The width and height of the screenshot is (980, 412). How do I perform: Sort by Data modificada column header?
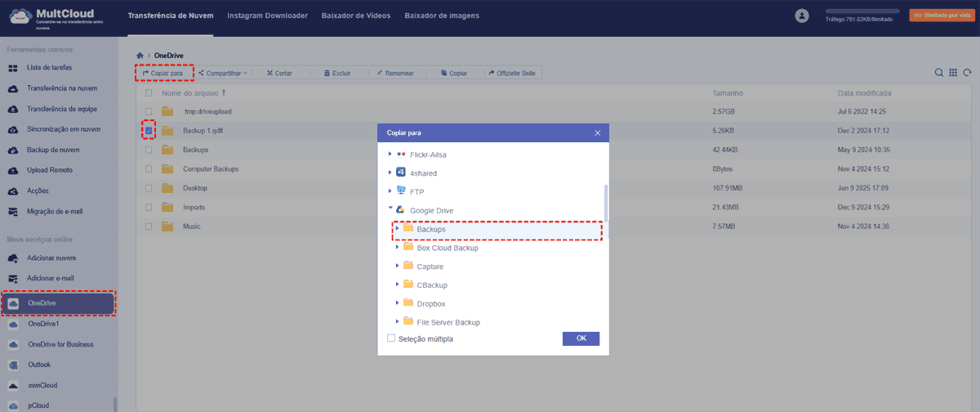click(864, 93)
